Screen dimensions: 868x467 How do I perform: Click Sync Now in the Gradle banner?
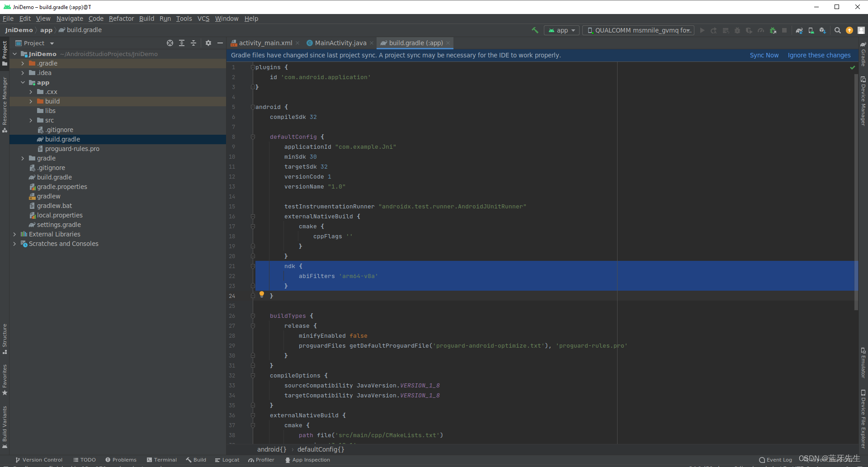(764, 55)
